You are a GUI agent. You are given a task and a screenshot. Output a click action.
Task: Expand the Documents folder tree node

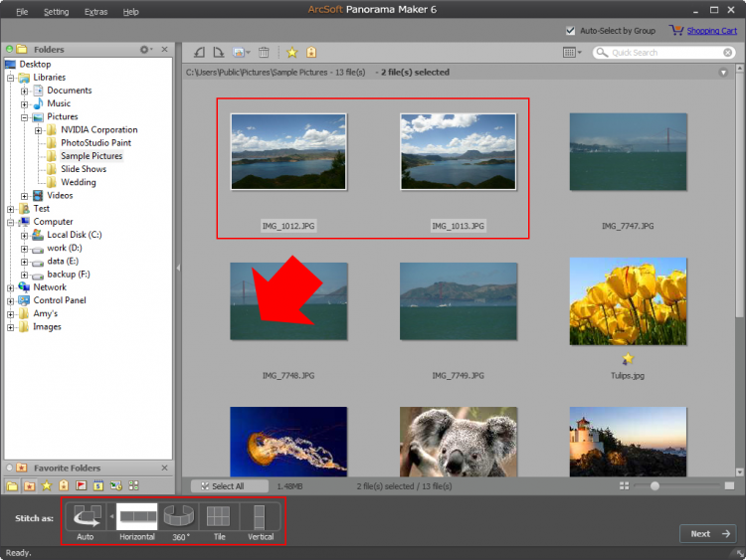tap(25, 91)
